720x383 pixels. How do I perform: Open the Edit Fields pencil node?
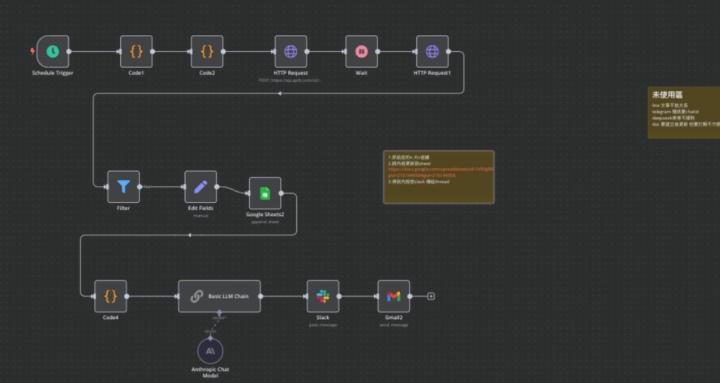coord(201,186)
